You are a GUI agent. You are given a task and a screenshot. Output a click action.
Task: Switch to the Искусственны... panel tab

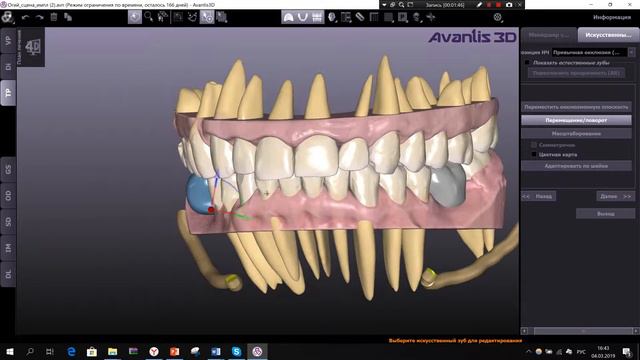click(x=608, y=35)
